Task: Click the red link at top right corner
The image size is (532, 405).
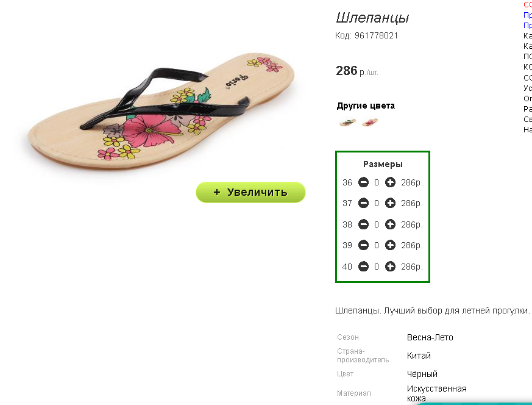Action: click(528, 4)
